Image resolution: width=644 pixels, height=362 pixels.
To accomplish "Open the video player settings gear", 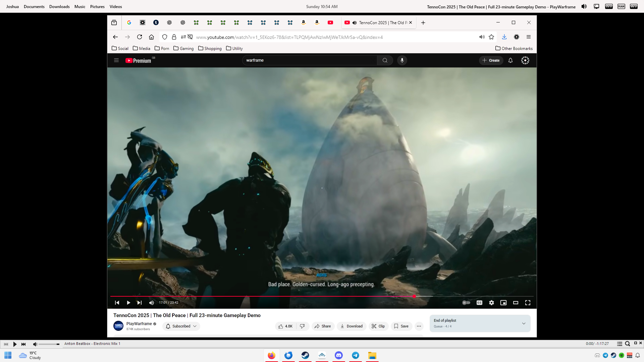I will 491,303.
